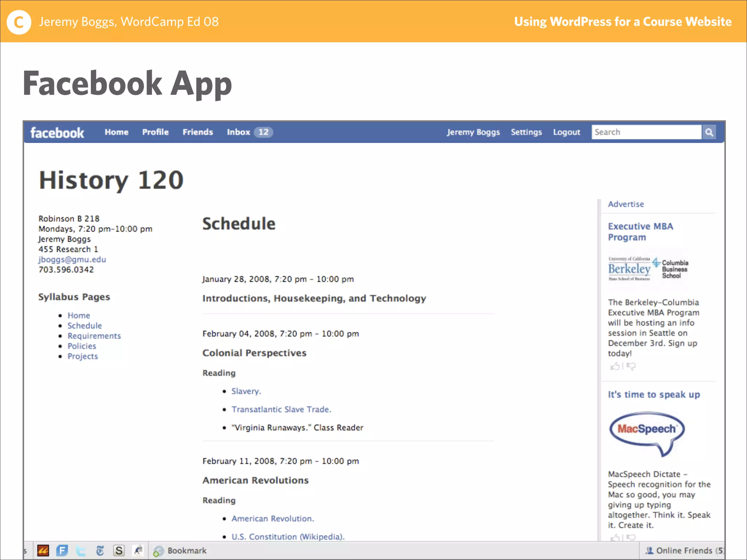747x560 pixels.
Task: Open Settings in top nav
Action: click(x=526, y=132)
